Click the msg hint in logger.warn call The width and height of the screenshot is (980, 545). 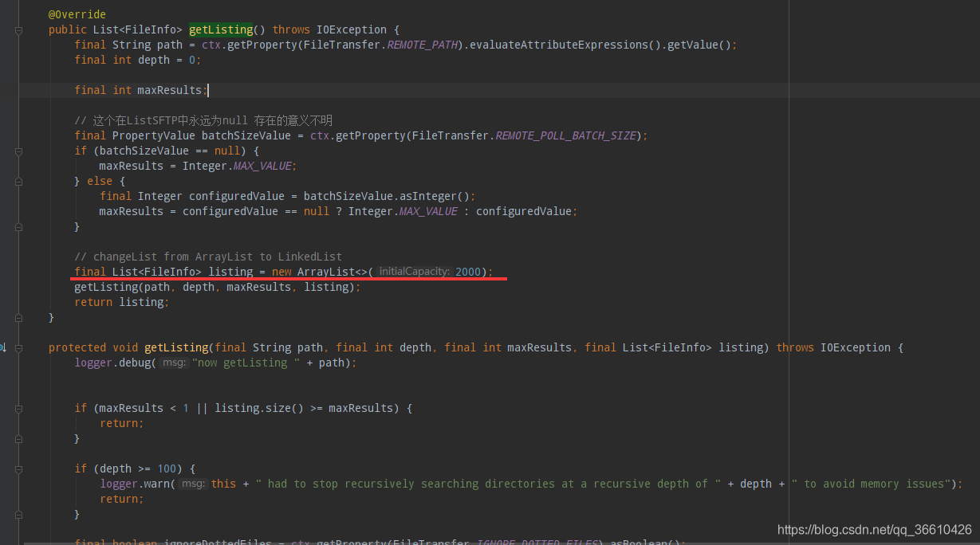[192, 484]
